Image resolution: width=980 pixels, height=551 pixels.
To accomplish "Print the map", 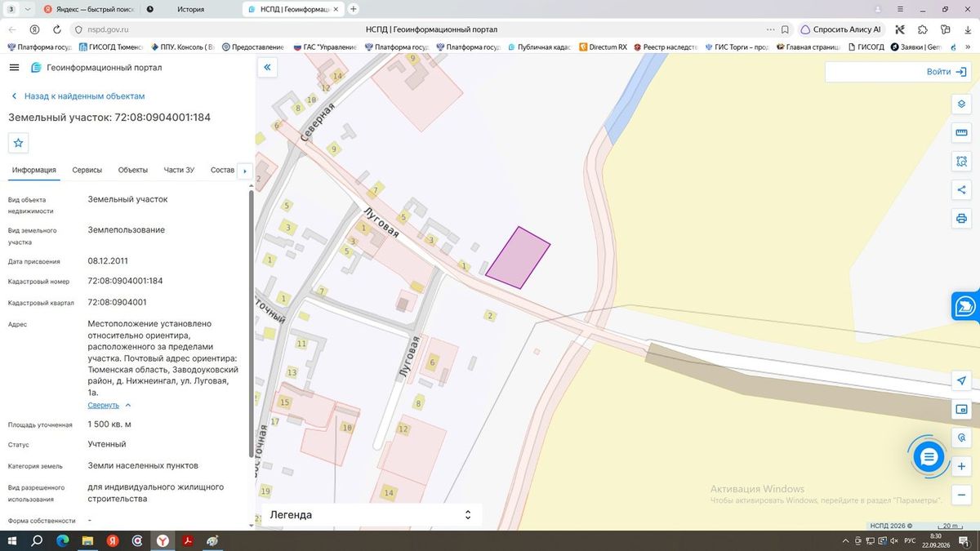I will (x=961, y=219).
